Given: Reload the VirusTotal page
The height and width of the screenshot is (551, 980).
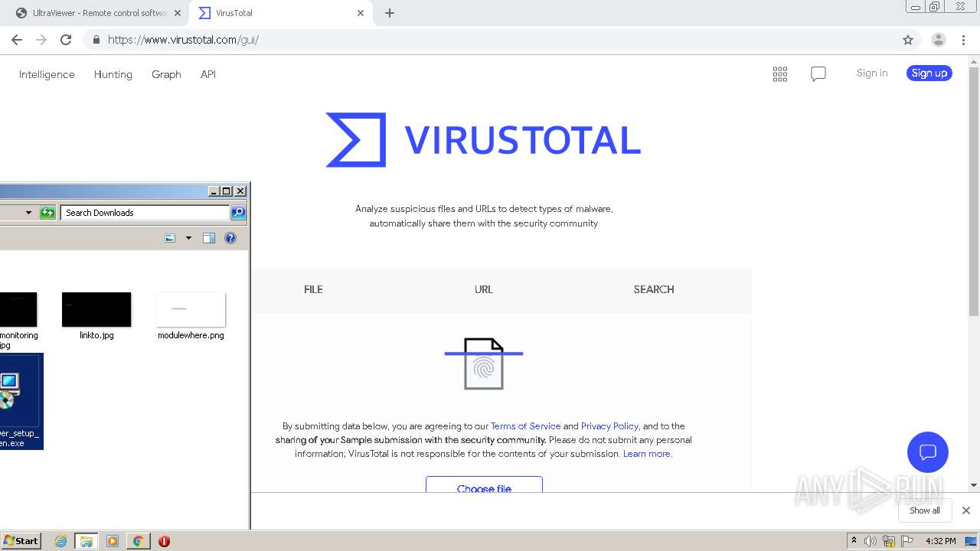Looking at the screenshot, I should [x=66, y=40].
